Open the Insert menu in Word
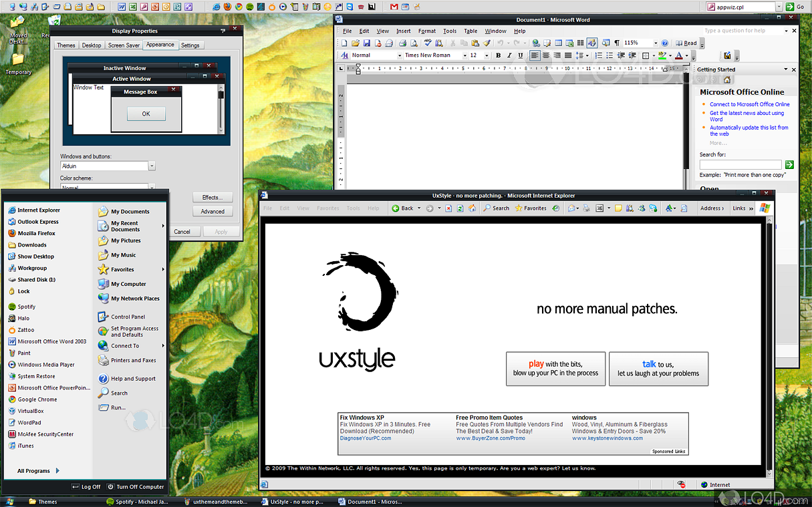This screenshot has height=507, width=812. 404,31
